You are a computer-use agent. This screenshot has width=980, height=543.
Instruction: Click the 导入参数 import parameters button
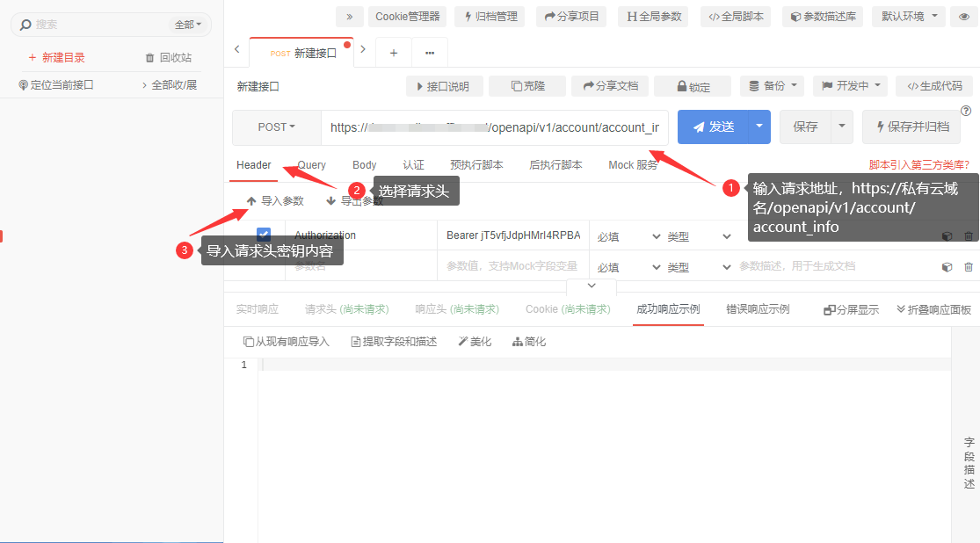pyautogui.click(x=274, y=201)
